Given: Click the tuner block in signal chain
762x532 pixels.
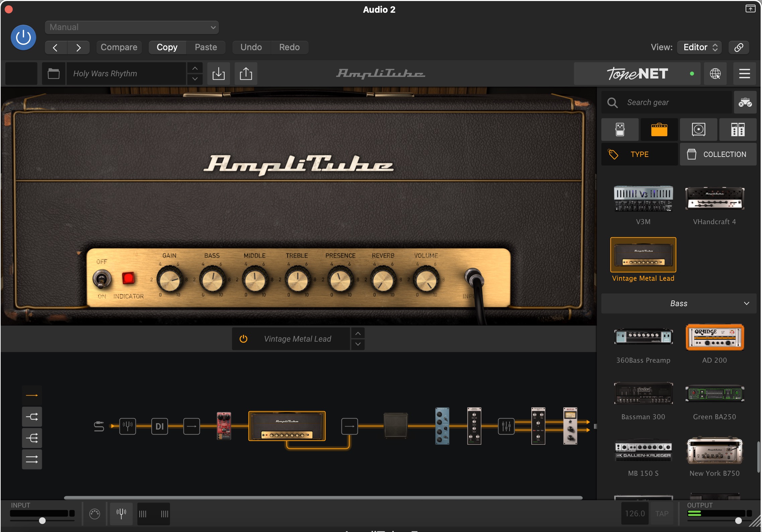Looking at the screenshot, I should point(128,426).
